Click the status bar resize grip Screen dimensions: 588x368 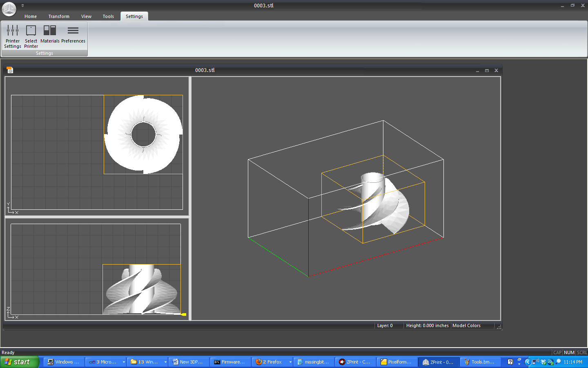coord(499,326)
